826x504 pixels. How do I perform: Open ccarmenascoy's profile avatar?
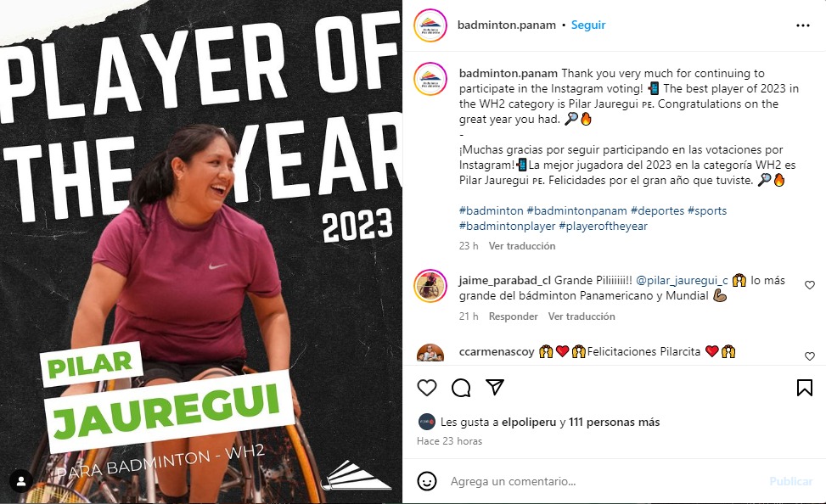(430, 353)
